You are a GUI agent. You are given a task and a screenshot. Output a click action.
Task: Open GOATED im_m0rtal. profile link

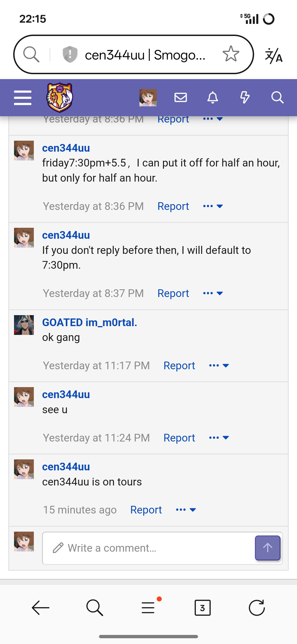coord(89,323)
